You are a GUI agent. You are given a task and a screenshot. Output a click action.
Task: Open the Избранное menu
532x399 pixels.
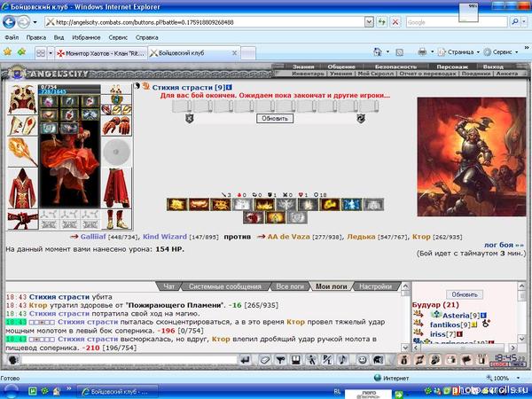pos(87,38)
